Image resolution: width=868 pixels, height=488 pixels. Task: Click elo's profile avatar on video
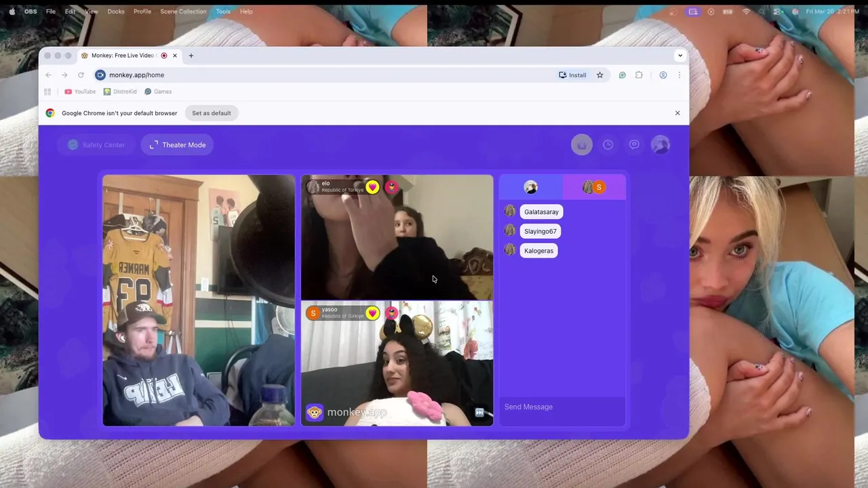tap(313, 186)
